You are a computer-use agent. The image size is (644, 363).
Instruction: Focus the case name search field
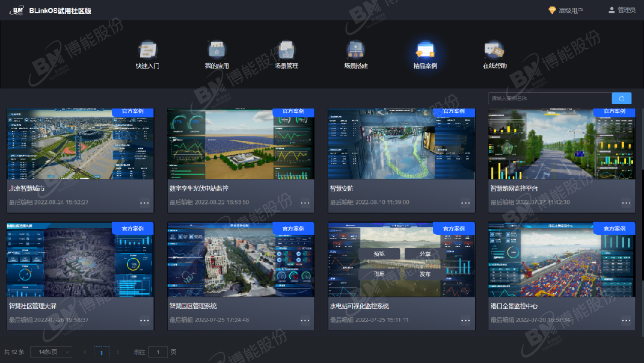(549, 99)
